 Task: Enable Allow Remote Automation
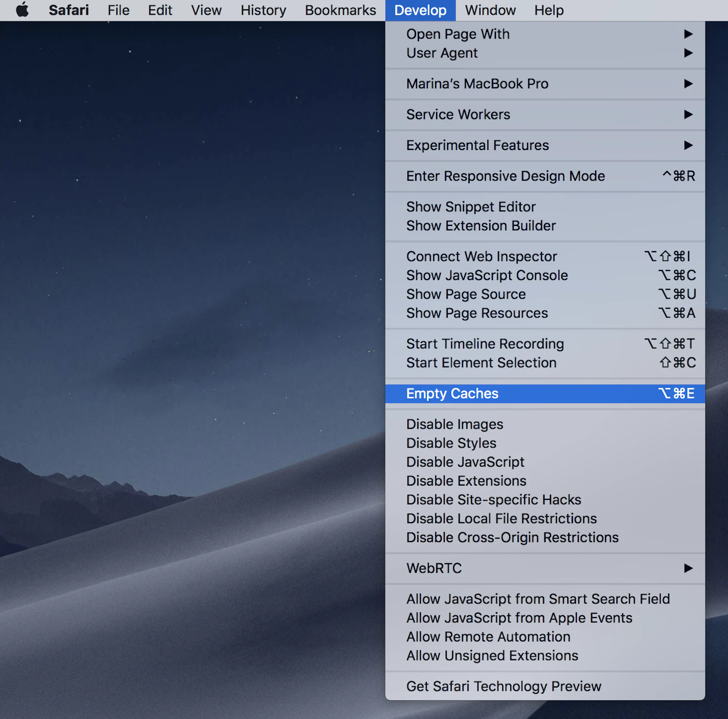[488, 637]
